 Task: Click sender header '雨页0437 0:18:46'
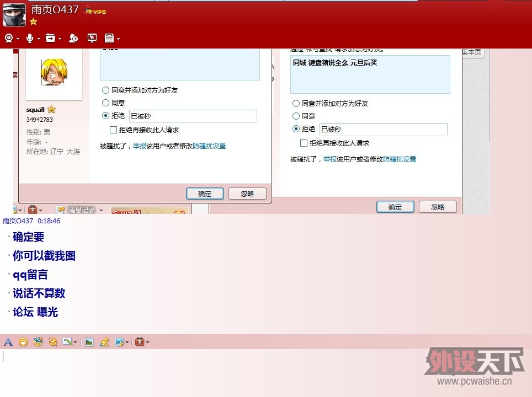coord(31,221)
